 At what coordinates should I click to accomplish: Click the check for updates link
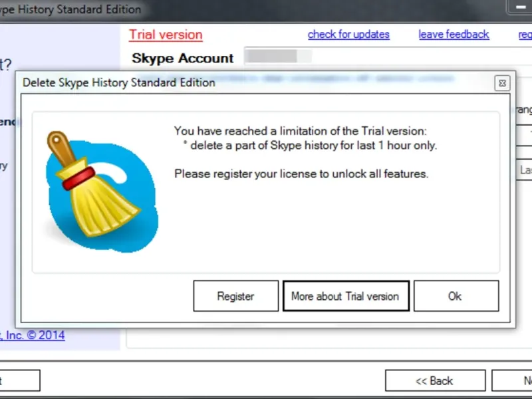coord(348,35)
